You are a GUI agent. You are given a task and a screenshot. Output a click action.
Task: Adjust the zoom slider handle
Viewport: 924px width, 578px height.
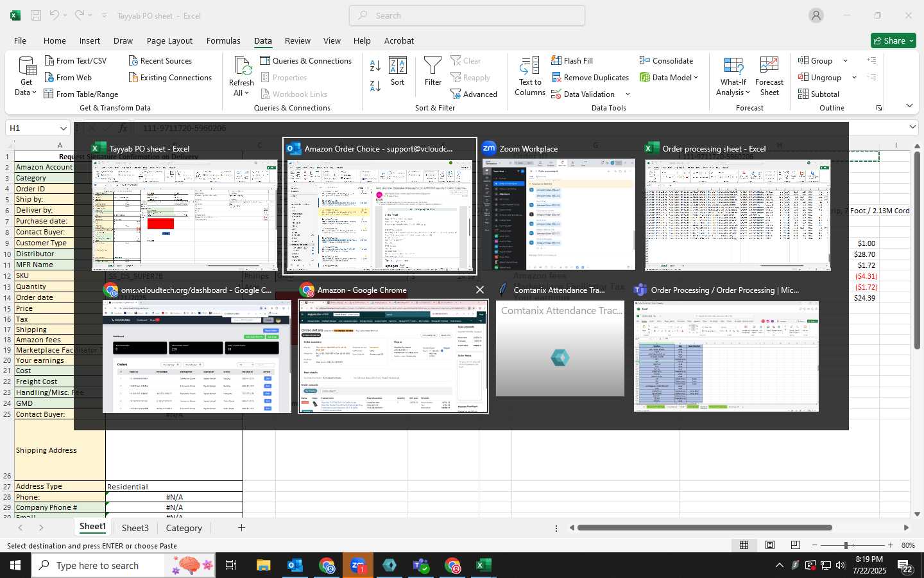pos(846,545)
